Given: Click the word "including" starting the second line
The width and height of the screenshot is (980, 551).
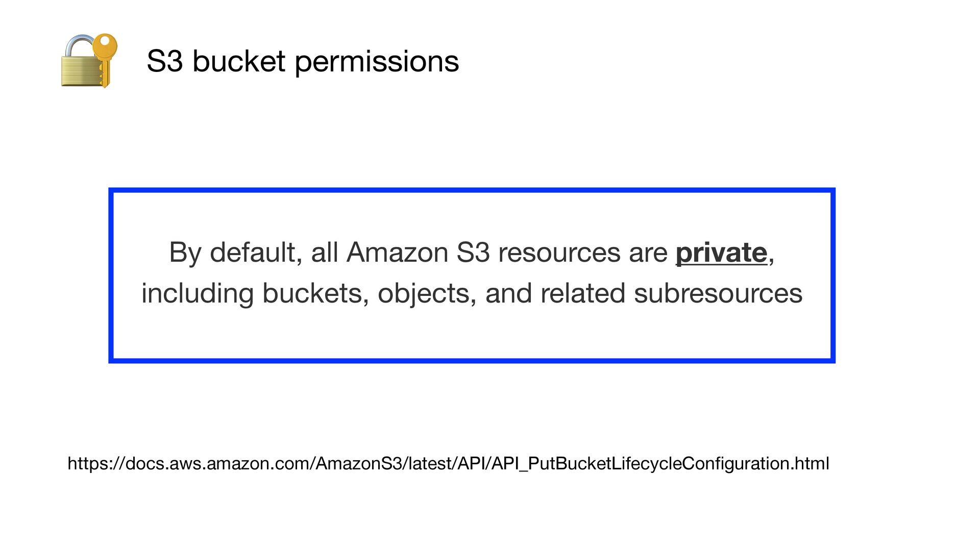Looking at the screenshot, I should coord(198,293).
